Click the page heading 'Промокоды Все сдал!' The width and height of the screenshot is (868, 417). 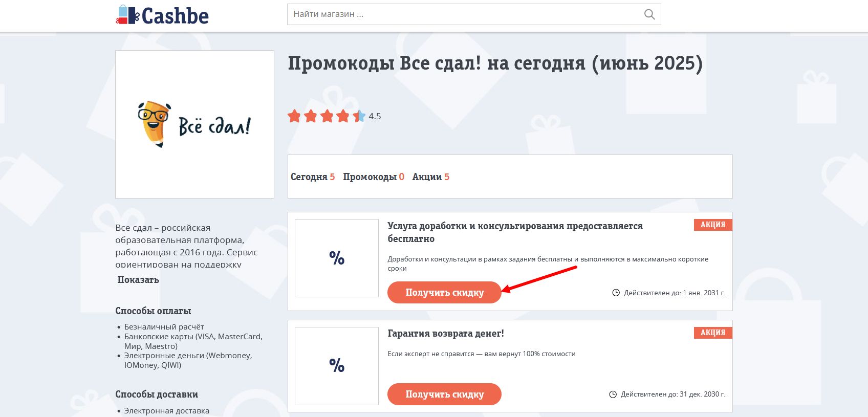[x=495, y=63]
